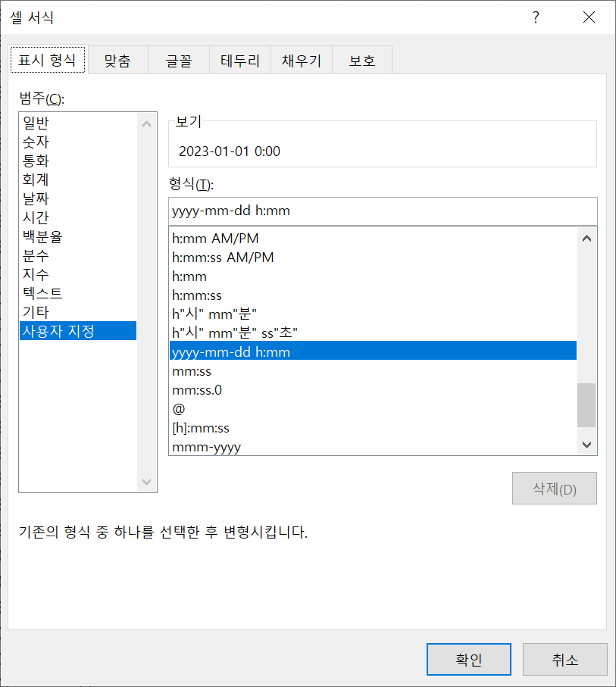
Task: Select 시간 category
Action: tap(78, 217)
